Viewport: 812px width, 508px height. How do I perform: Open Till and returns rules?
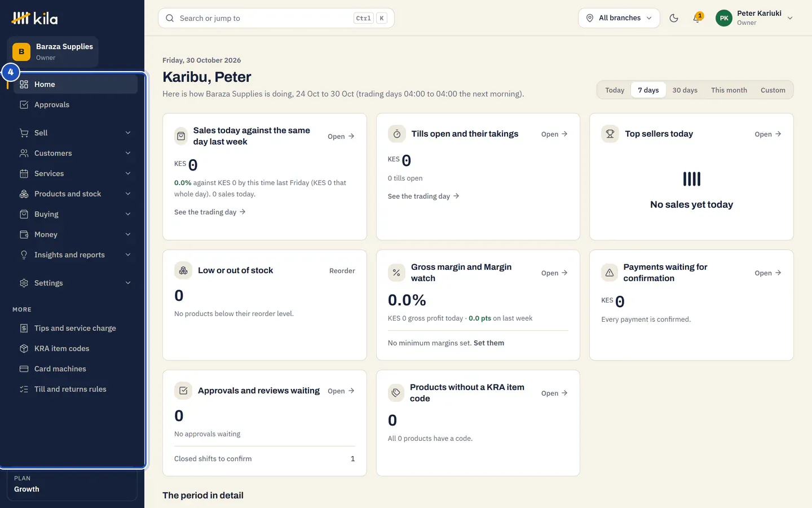76,389
